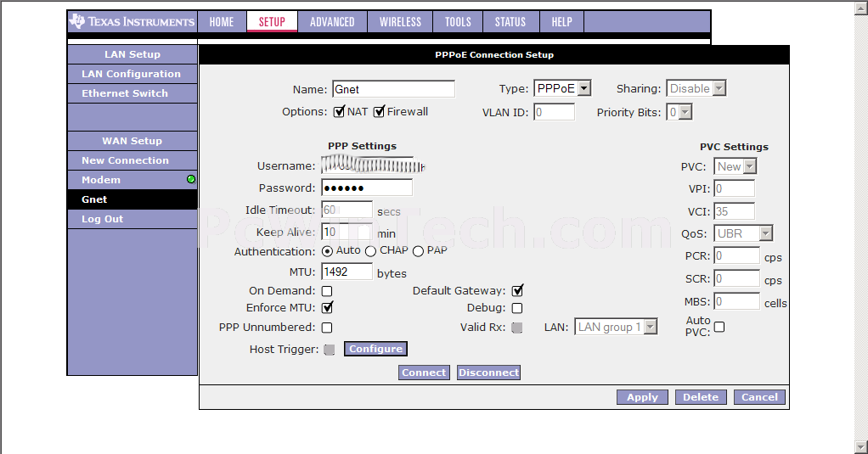Click the Apply button

coord(642,397)
